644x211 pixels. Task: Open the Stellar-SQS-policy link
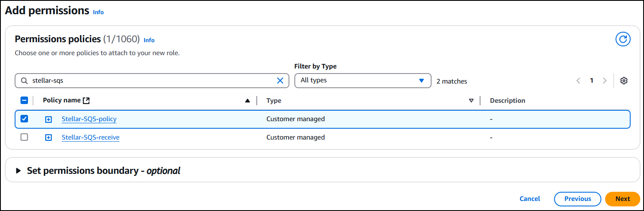click(x=89, y=119)
